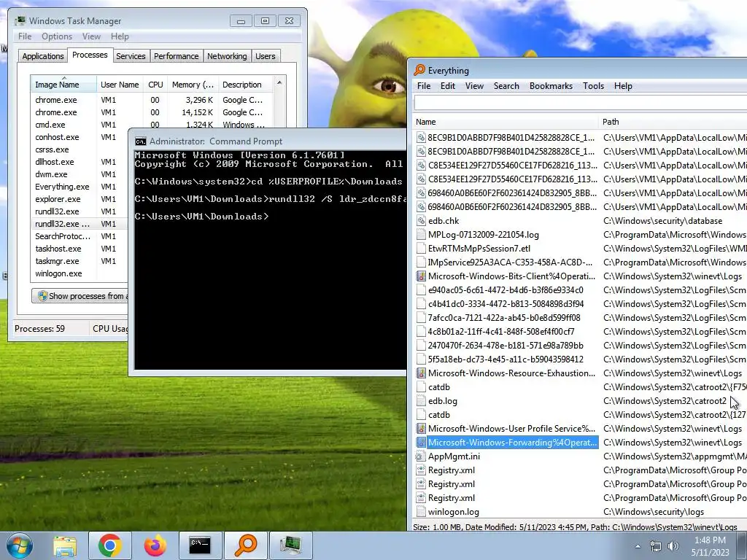The height and width of the screenshot is (560, 747).
Task: Sort processes by Description column
Action: click(245, 85)
